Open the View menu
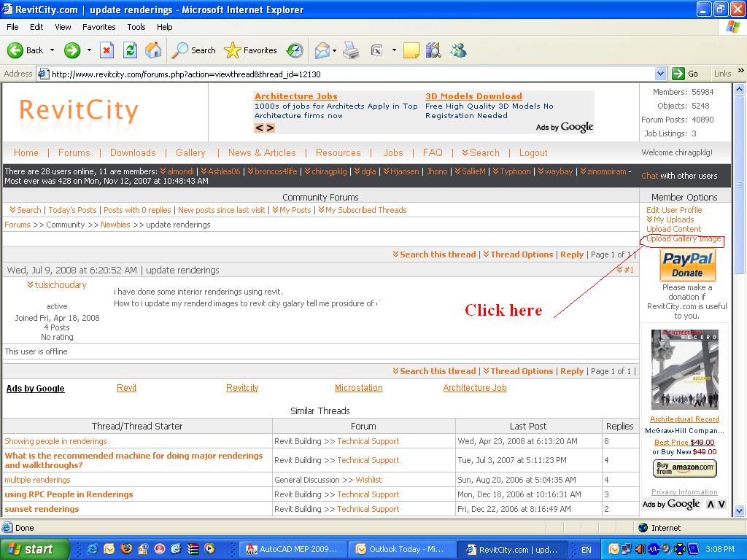747x560 pixels. coord(63,27)
